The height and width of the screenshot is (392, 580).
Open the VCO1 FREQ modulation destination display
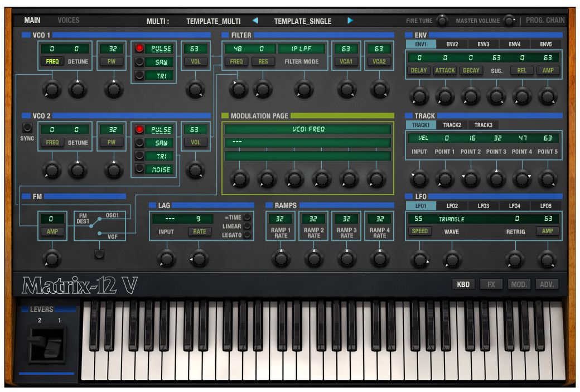[308, 129]
